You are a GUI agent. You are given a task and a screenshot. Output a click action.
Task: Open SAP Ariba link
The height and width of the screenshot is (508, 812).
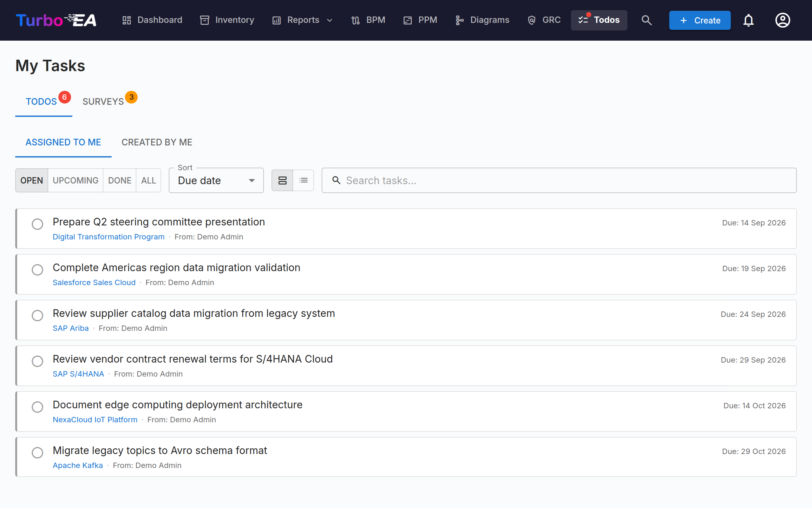(x=70, y=328)
